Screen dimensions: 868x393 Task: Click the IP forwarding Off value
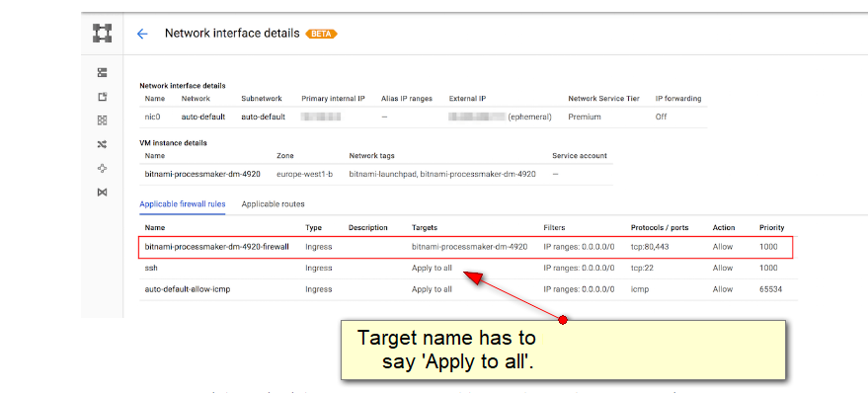(661, 117)
